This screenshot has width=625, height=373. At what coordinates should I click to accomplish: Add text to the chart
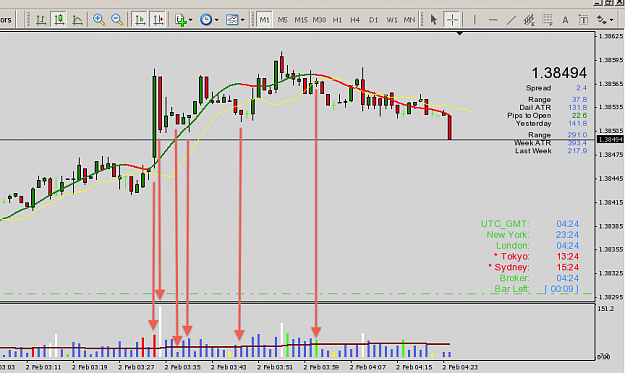(x=565, y=19)
